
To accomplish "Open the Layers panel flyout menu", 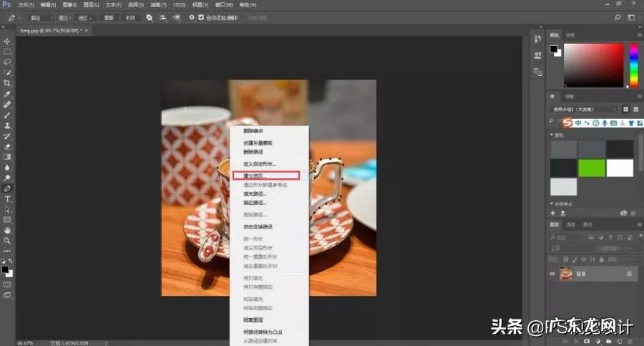I will point(639,225).
